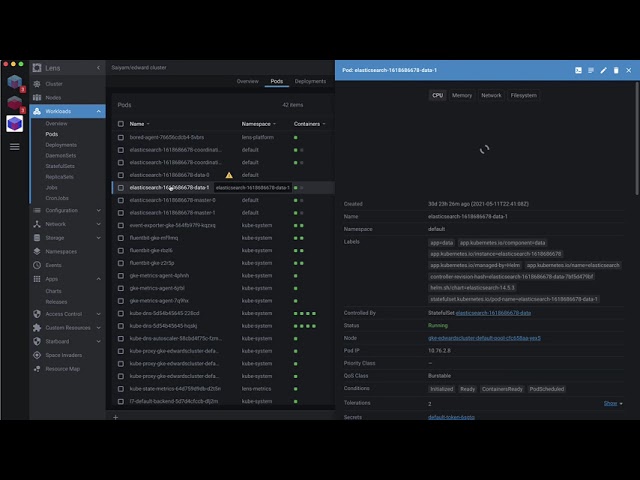
Task: Select the active purple cluster icon
Action: point(15,123)
